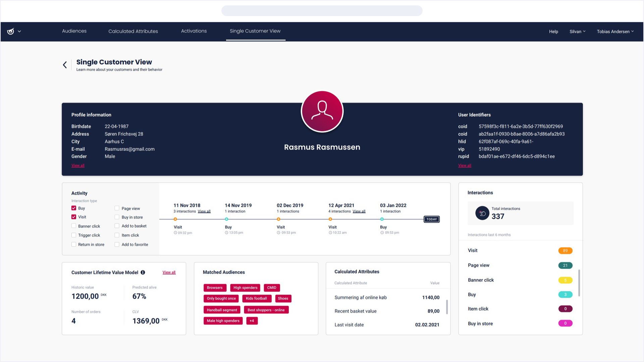
Task: Open the Tobias Andersen account menu
Action: coord(615,31)
